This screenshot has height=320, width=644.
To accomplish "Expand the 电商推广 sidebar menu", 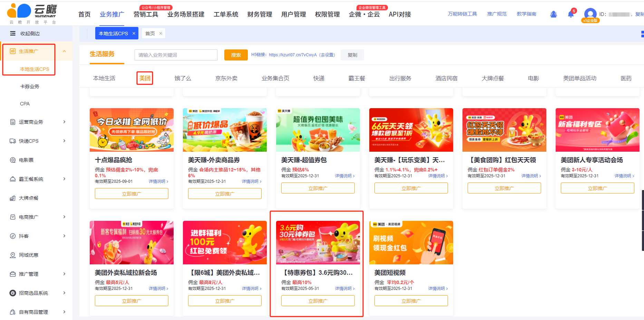I will [64, 217].
